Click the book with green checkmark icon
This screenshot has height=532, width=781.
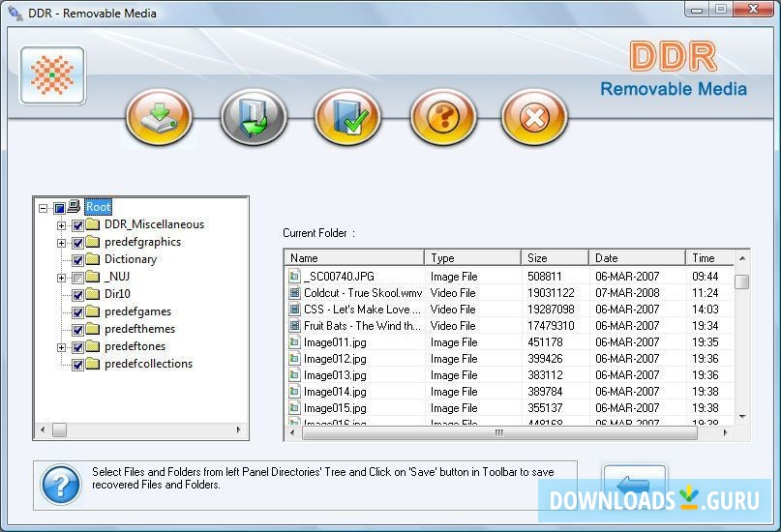[348, 117]
